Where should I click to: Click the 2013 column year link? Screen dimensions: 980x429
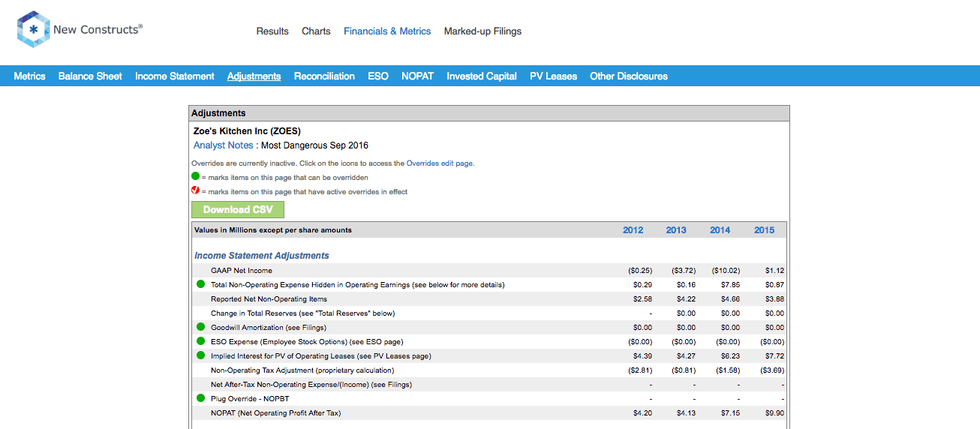tap(676, 230)
